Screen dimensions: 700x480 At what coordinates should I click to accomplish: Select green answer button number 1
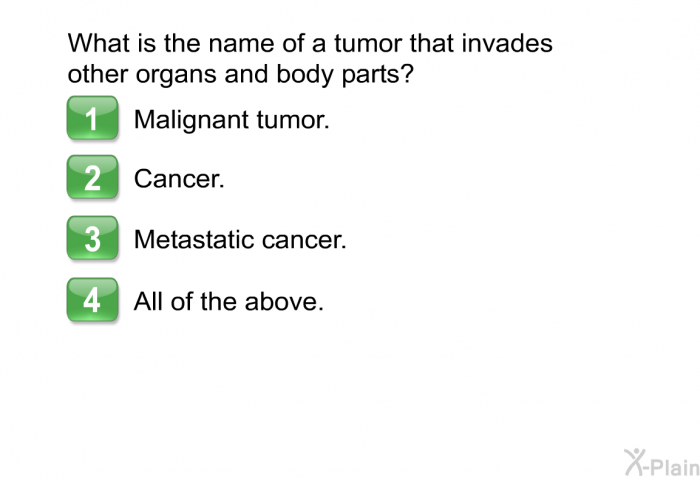(x=92, y=118)
